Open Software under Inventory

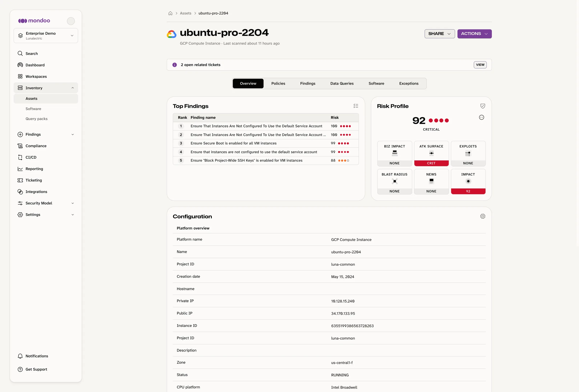46,109
